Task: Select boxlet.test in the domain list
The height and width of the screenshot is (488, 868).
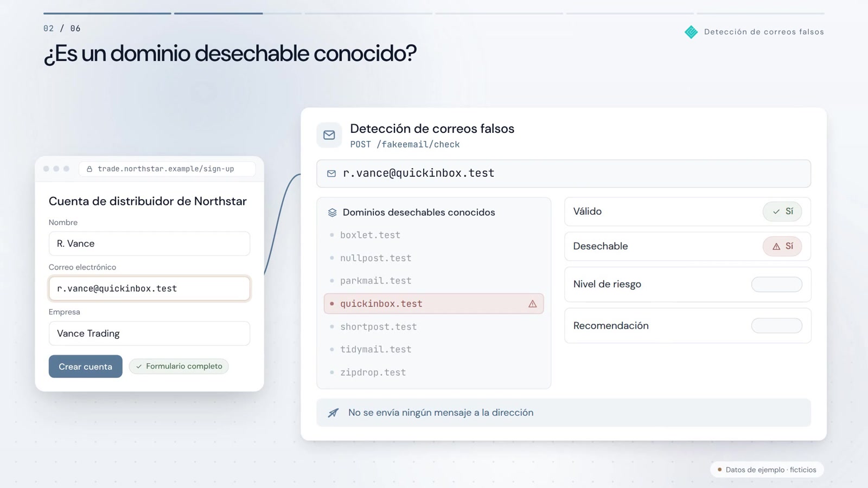Action: [x=370, y=235]
